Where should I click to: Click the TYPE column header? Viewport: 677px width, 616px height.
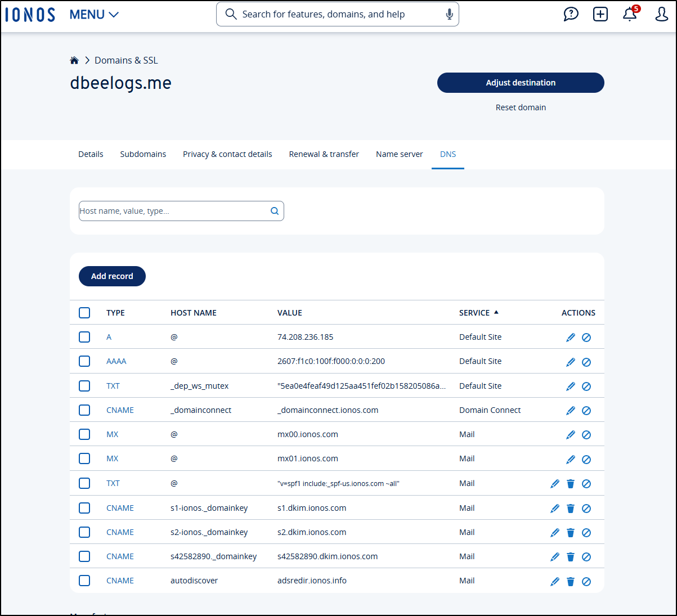115,313
